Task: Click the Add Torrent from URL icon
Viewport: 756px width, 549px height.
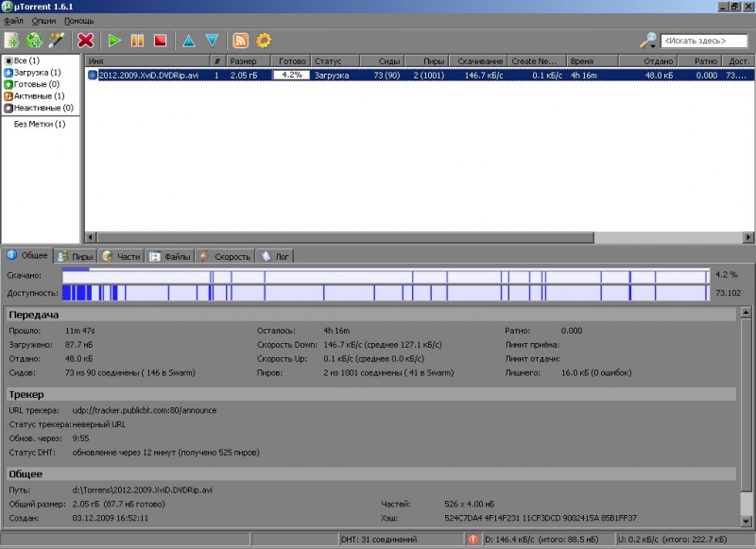Action: (x=34, y=41)
